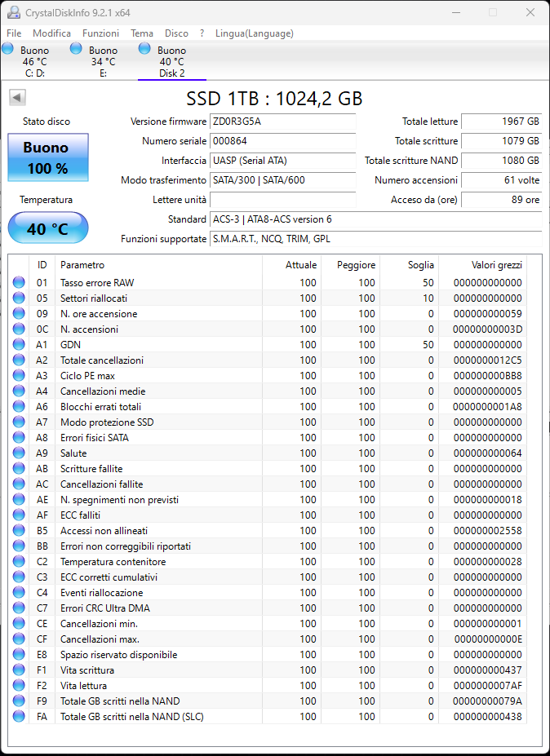Open the Lingua(Language) menu

[255, 33]
